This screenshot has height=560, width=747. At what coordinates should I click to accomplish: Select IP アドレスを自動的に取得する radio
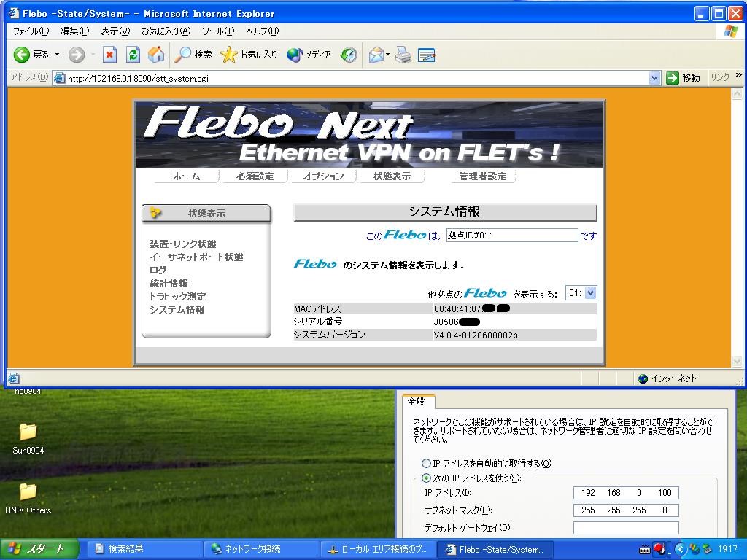pyautogui.click(x=426, y=463)
